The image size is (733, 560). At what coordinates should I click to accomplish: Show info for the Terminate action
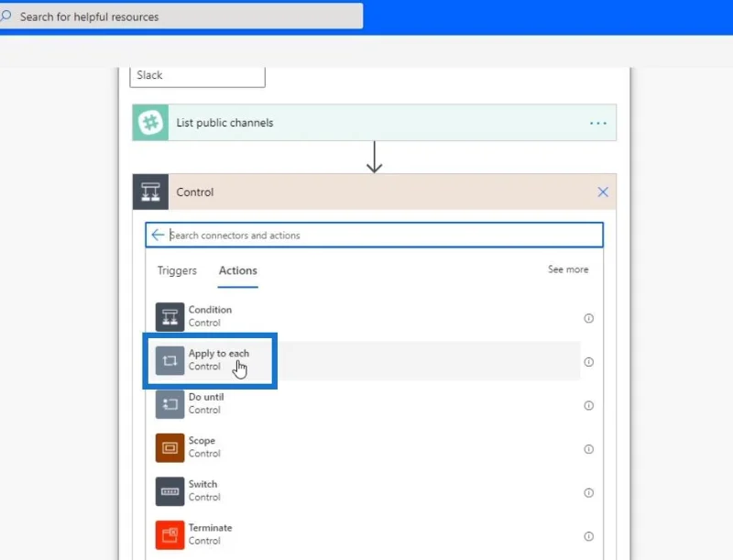point(588,536)
